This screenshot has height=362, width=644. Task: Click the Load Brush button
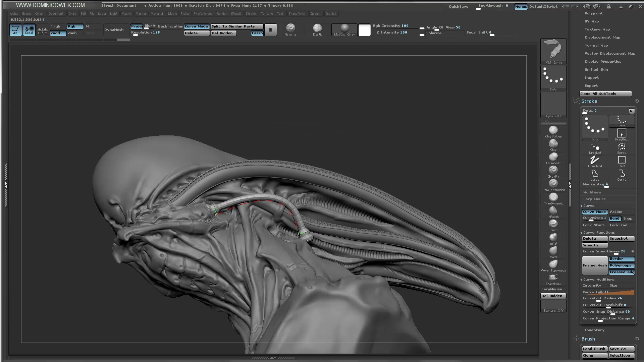[x=594, y=349]
